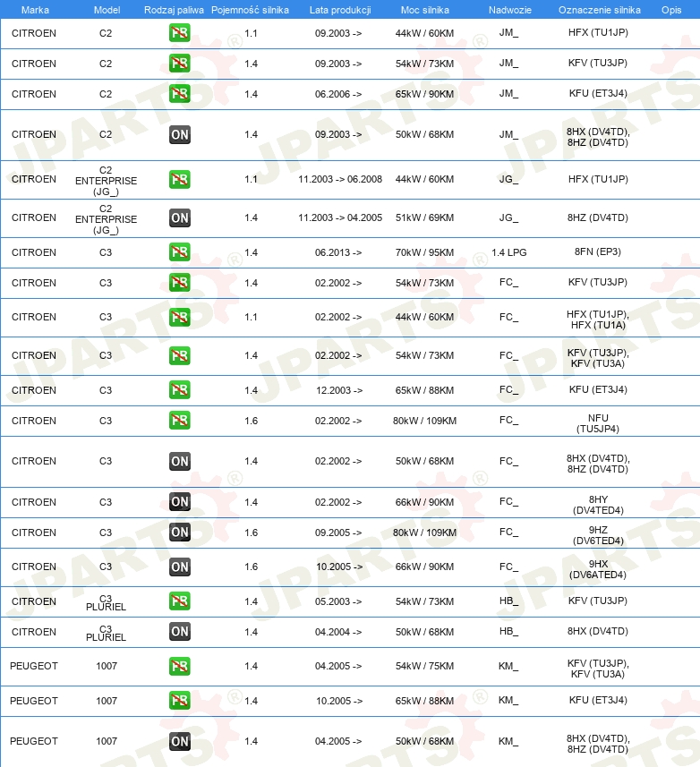Click 'KM_' body code in the 54kW / 75KM row
700x767 pixels.
[508, 666]
